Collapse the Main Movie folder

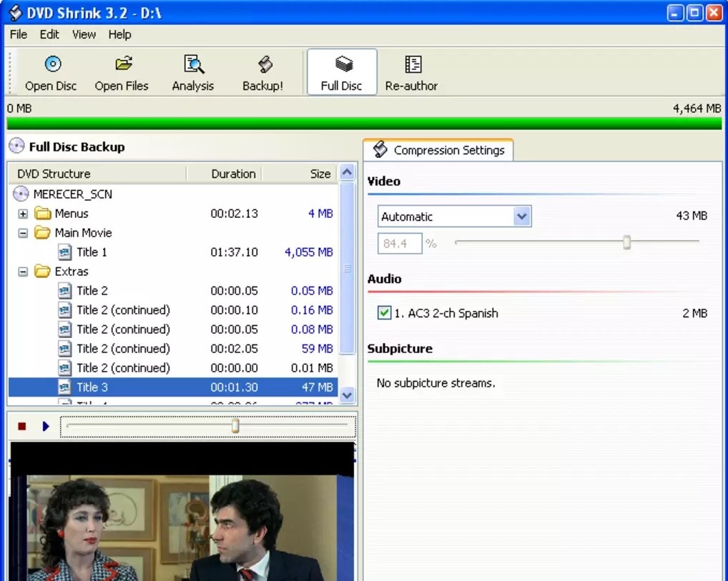[x=24, y=232]
